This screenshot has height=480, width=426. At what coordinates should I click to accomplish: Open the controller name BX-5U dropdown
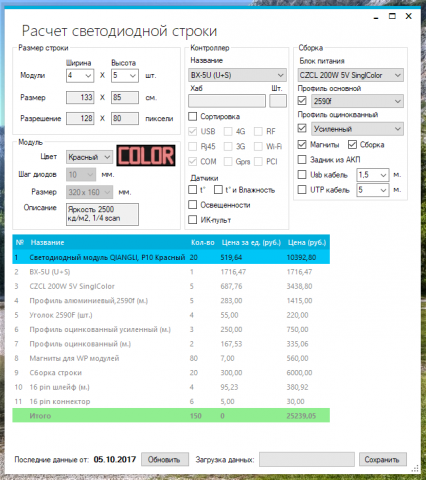pos(237,75)
